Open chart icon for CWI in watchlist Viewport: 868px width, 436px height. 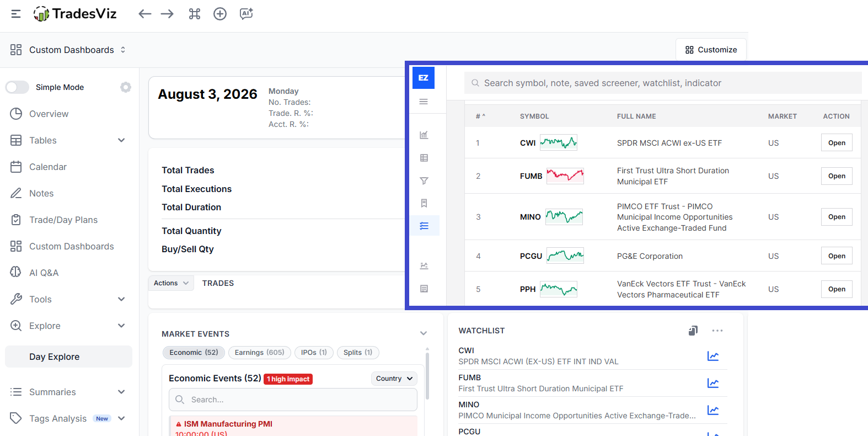tap(713, 356)
